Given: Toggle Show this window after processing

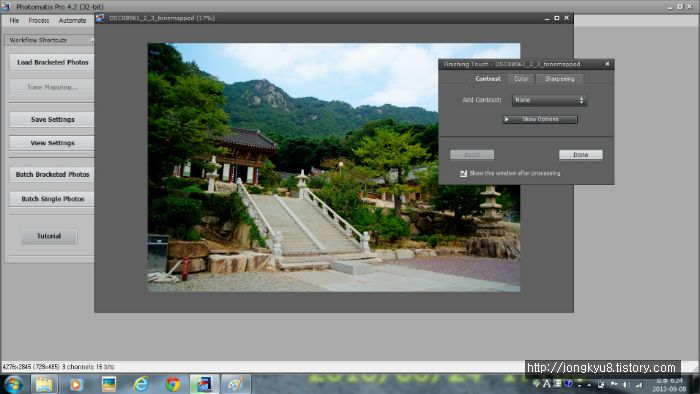Looking at the screenshot, I should coord(463,173).
